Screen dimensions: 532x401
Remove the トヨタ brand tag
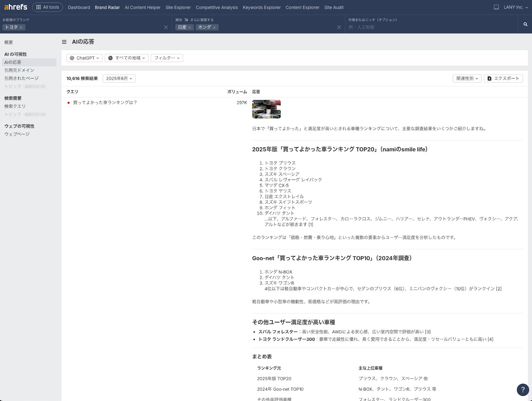click(21, 28)
